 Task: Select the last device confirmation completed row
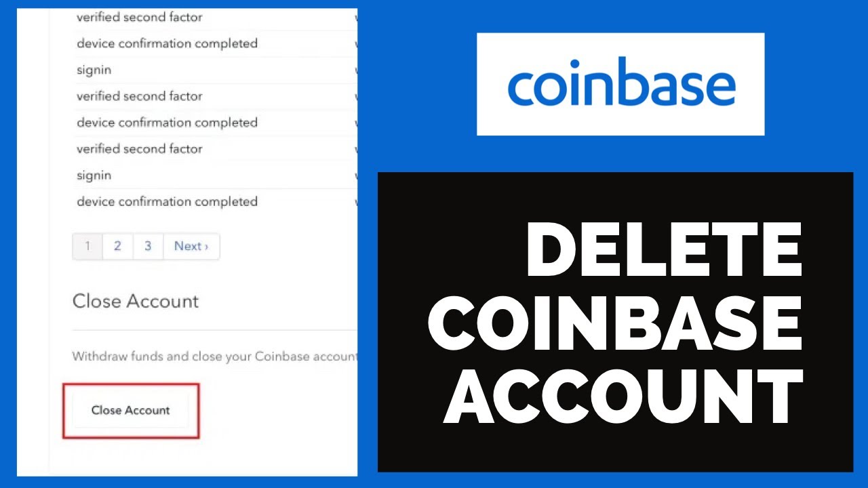(x=214, y=202)
